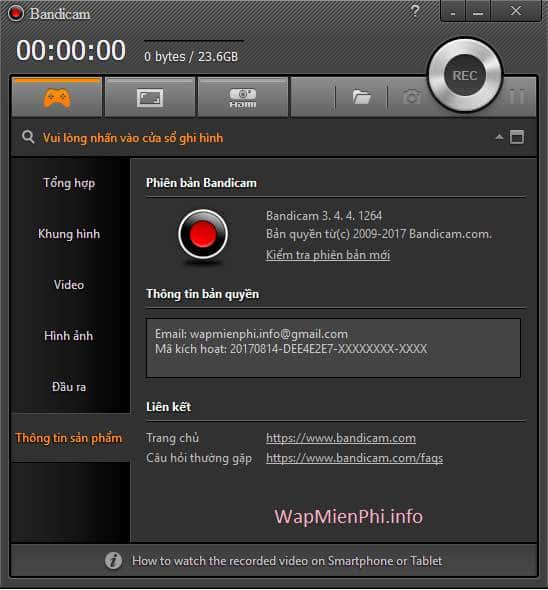The height and width of the screenshot is (590, 548).
Task: Click the Bandicam red logo in version section
Action: tap(203, 234)
